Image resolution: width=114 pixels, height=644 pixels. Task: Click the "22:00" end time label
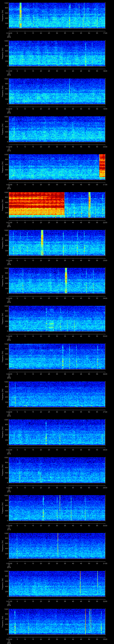tap(105, 223)
